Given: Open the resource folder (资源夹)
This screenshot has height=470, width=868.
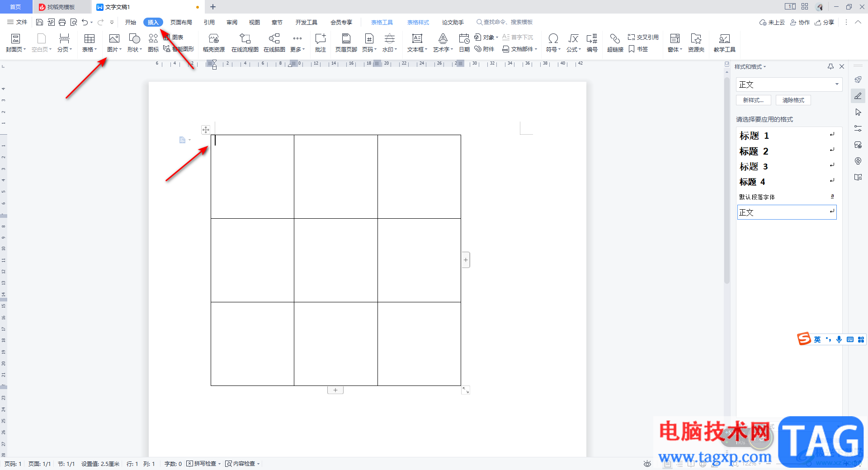Looking at the screenshot, I should tap(696, 43).
